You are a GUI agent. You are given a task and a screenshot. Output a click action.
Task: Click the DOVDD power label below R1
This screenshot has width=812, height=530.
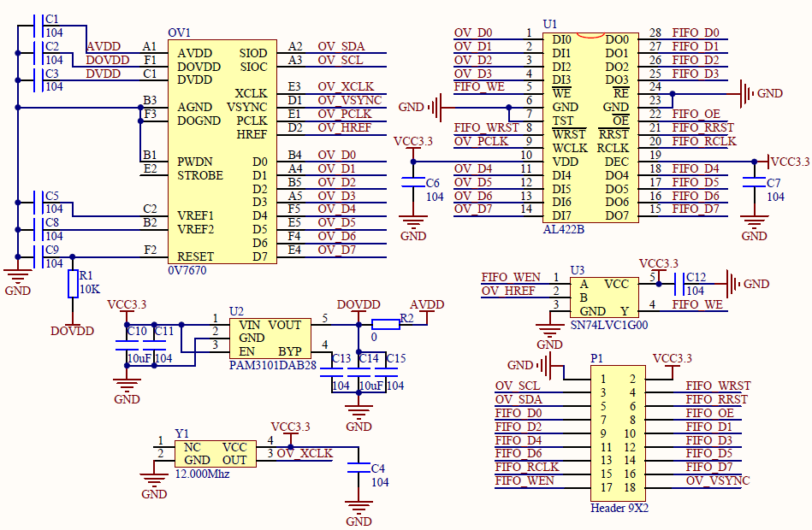point(72,331)
